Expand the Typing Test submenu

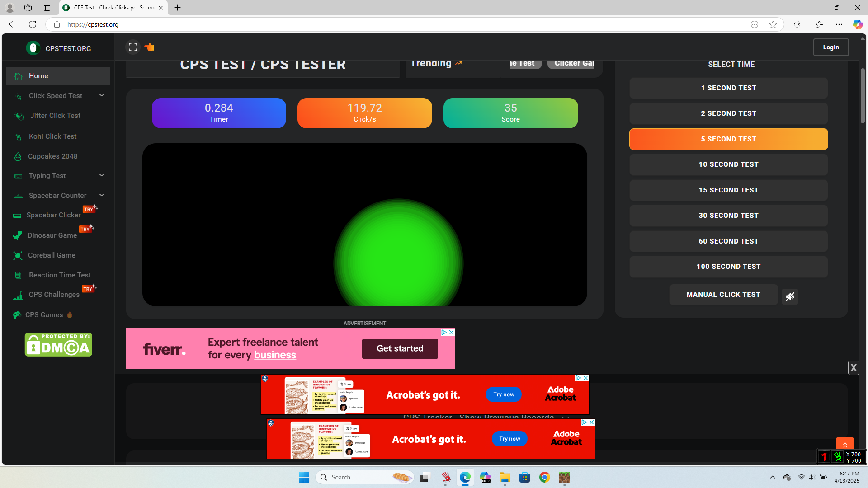[x=102, y=175]
